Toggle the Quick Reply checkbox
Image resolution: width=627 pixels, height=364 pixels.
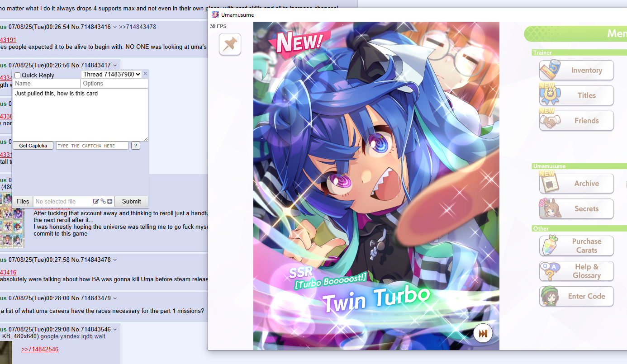point(18,75)
